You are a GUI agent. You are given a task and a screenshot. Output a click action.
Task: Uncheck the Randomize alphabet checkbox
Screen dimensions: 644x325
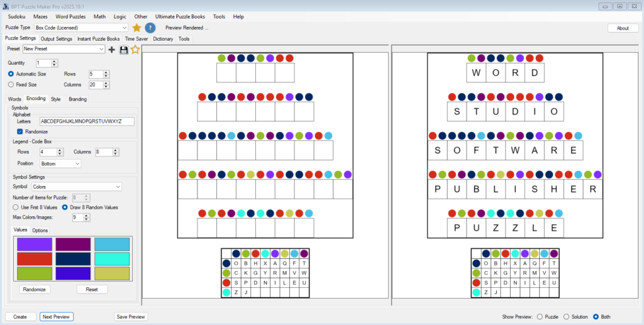point(20,131)
